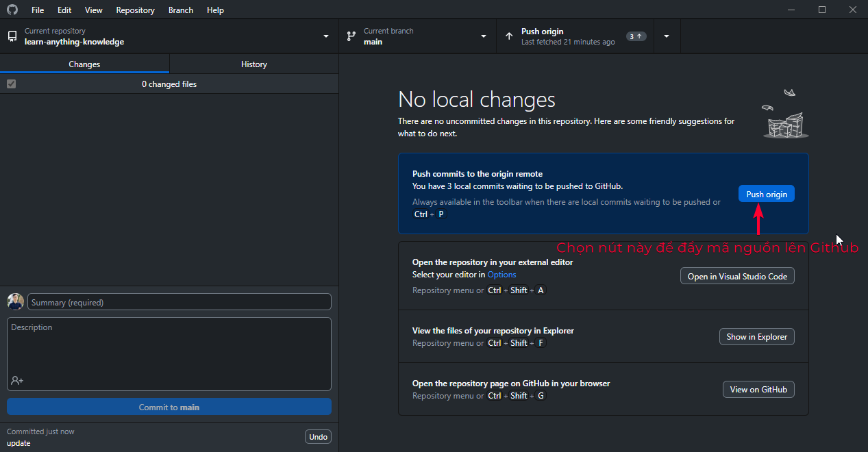Click the learn-anything-knowledge repository name
The height and width of the screenshot is (452, 868).
(x=74, y=42)
